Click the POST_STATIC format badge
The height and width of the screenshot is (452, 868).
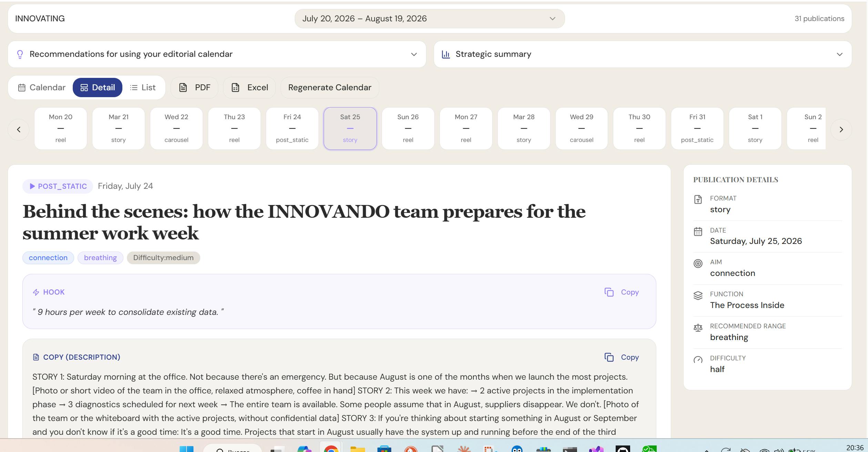pos(58,186)
